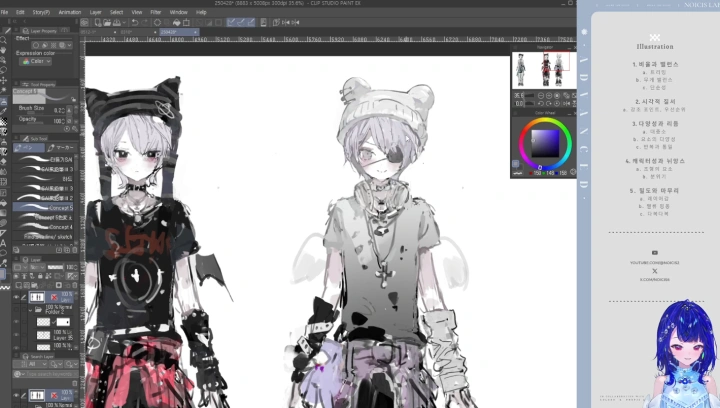Select the Text tool (A icon)
Image resolution: width=720 pixels, height=408 pixels.
click(x=4, y=243)
